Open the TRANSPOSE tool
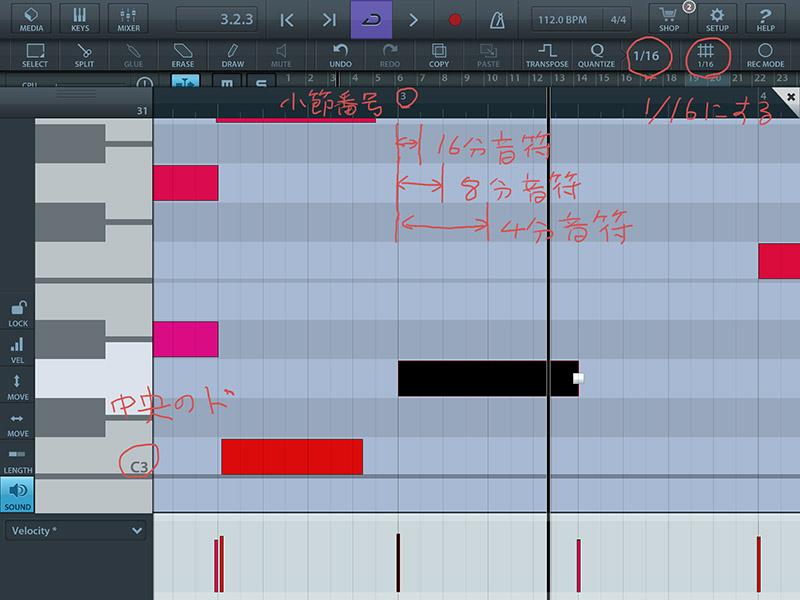The width and height of the screenshot is (800, 600). point(547,55)
